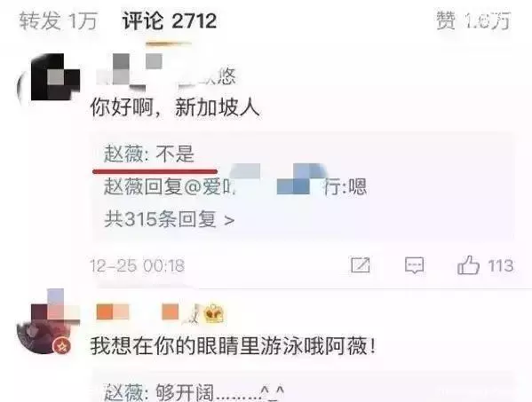The height and width of the screenshot is (402, 532).
Task: Tap the comment 我想在你的眼睛里游泳哦阿薇
Action: (233, 346)
